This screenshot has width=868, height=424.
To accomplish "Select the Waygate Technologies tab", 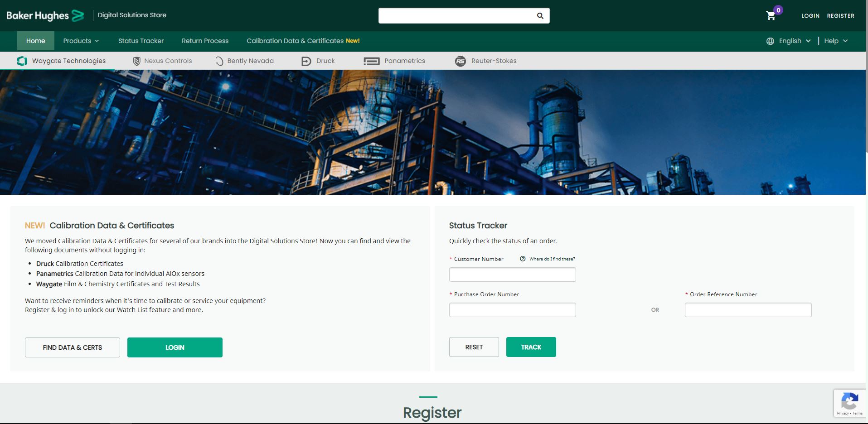I will coord(61,61).
